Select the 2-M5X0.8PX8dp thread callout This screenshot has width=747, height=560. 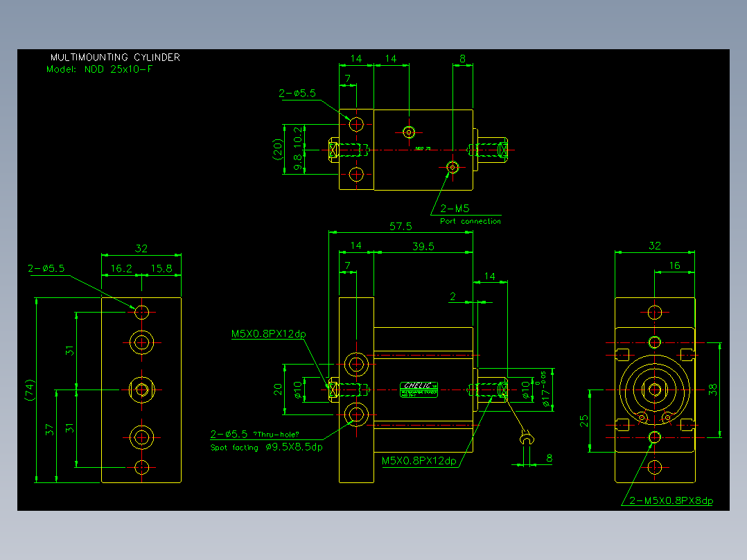(671, 500)
